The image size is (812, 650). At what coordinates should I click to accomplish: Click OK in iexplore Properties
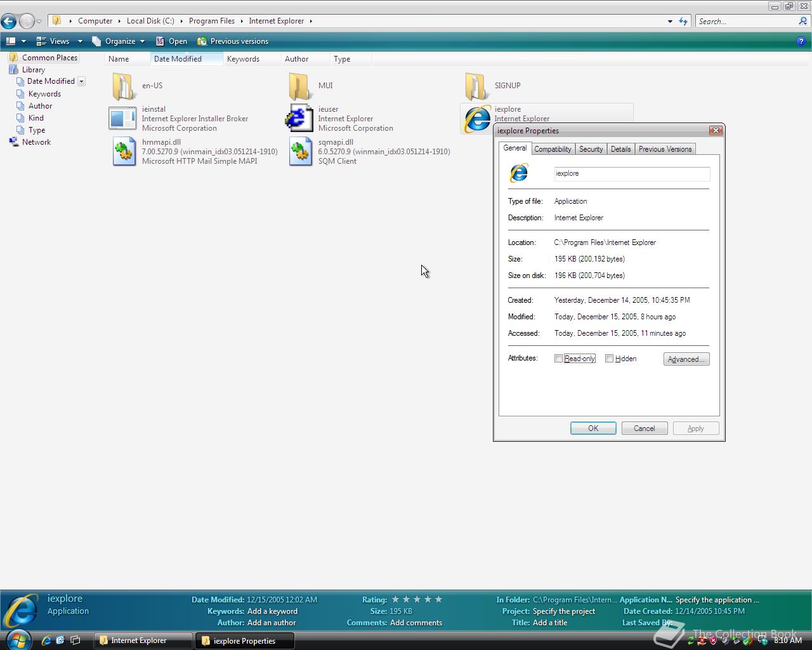pos(593,428)
